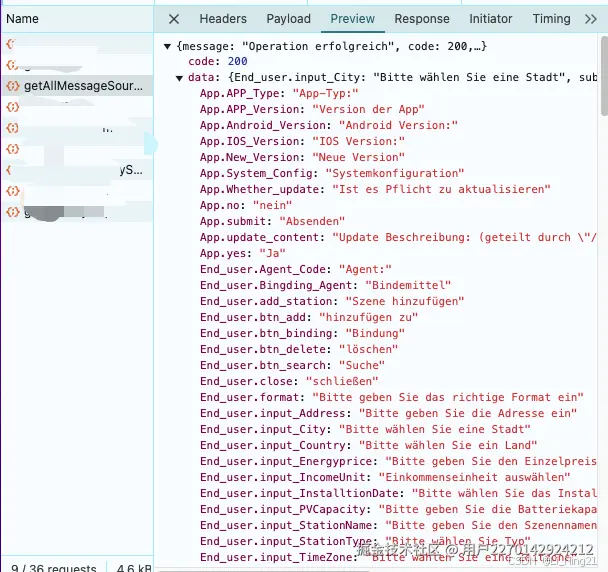Screen dimensions: 608x572
Task: Select the Preview tab
Action: (x=352, y=19)
